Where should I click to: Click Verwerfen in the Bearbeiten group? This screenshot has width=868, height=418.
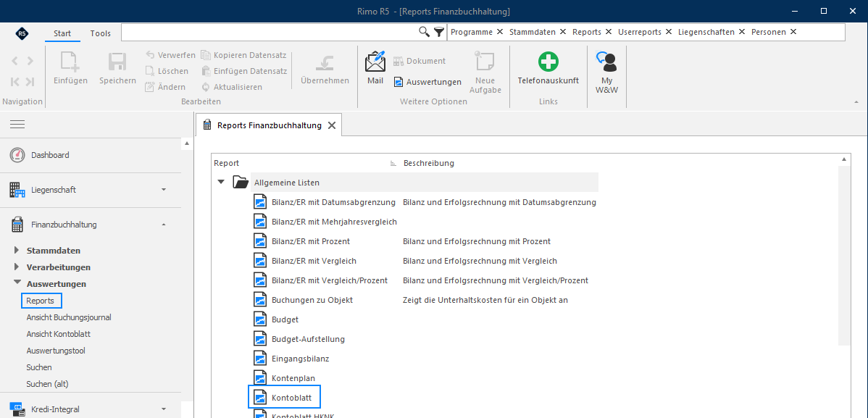[x=170, y=55]
